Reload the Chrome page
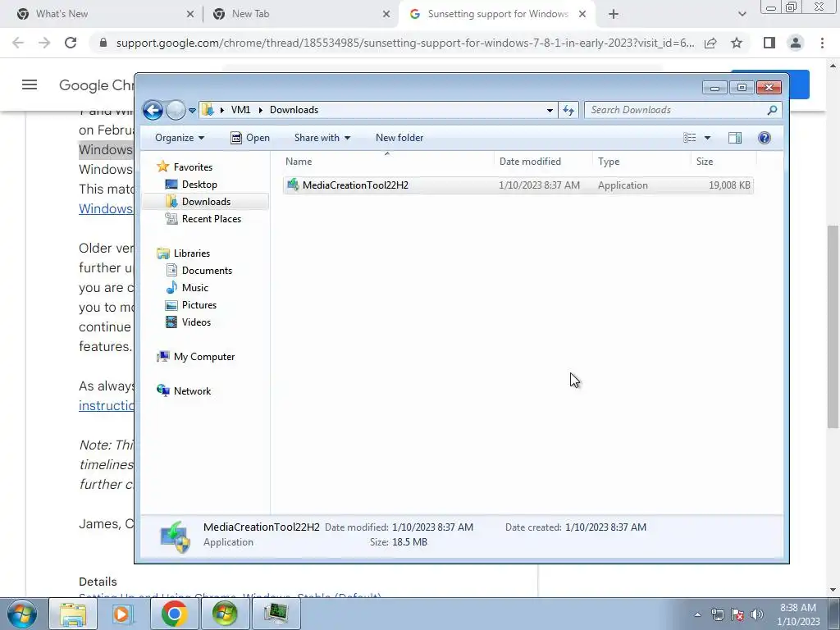 (x=71, y=43)
